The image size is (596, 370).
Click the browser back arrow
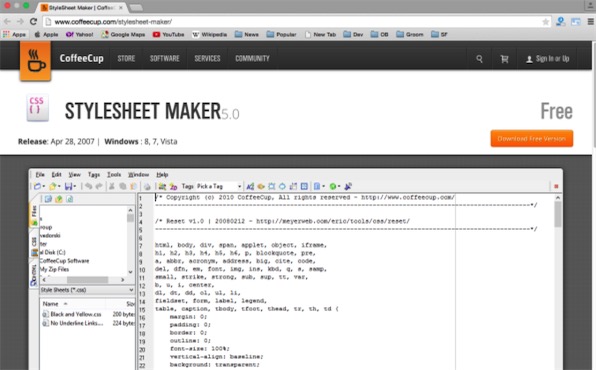[7, 22]
